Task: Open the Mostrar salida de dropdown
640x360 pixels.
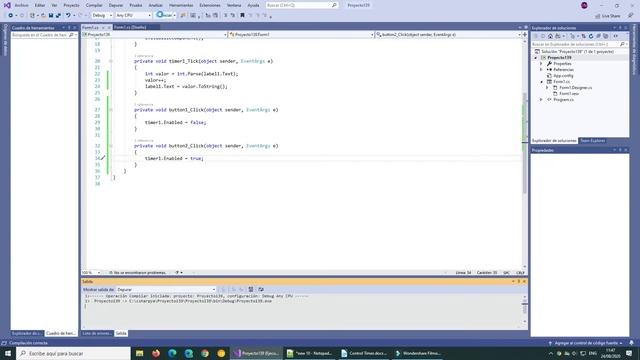Action: tap(165, 289)
